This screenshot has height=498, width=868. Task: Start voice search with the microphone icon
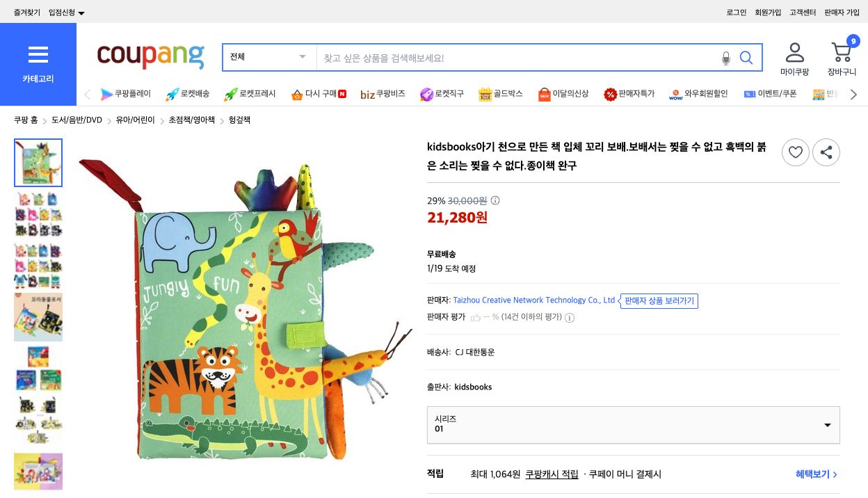click(x=726, y=58)
